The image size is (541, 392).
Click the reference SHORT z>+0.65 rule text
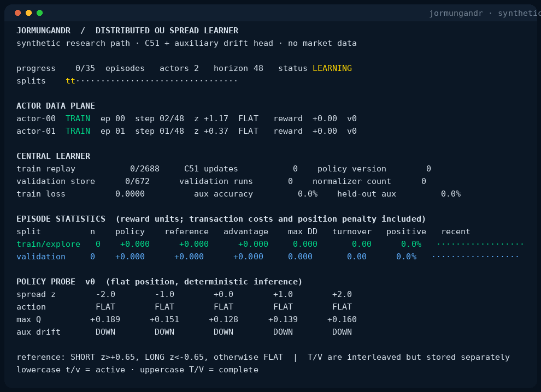(x=103, y=357)
